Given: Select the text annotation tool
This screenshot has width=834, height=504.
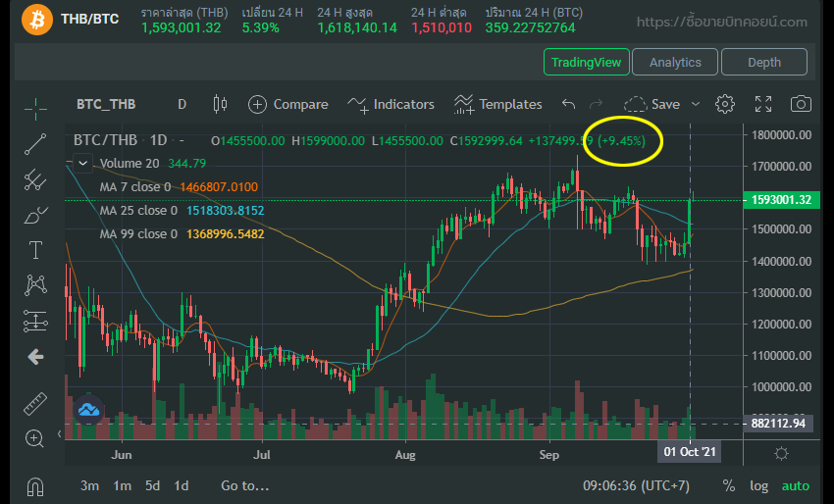Looking at the screenshot, I should [35, 250].
